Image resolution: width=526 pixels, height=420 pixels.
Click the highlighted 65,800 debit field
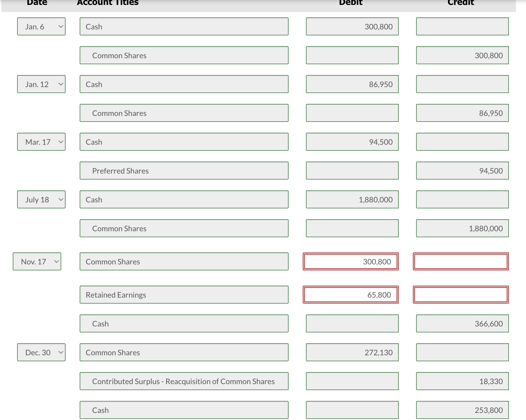(x=351, y=295)
